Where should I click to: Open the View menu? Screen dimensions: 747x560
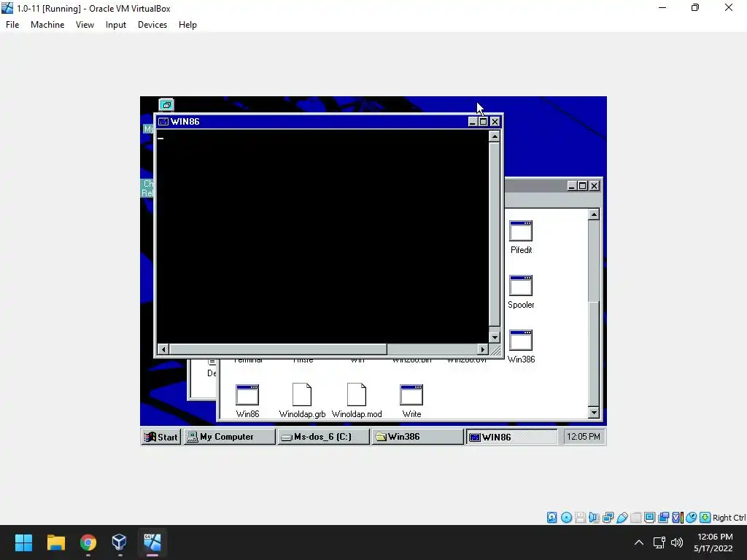click(x=85, y=25)
